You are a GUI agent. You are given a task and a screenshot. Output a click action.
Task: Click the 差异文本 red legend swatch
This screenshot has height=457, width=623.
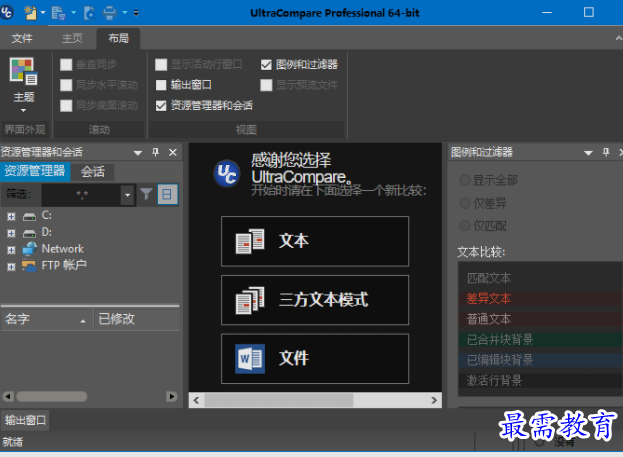coord(541,298)
